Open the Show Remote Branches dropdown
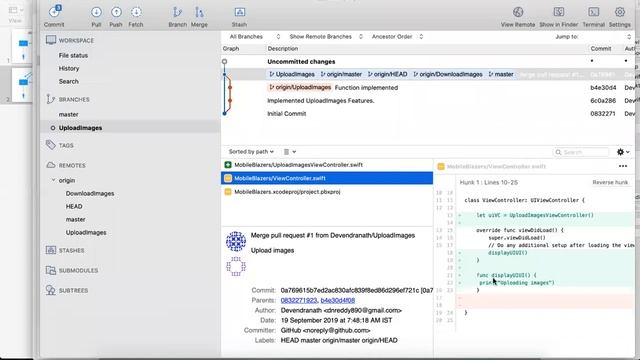The height and width of the screenshot is (360, 640). tap(326, 37)
